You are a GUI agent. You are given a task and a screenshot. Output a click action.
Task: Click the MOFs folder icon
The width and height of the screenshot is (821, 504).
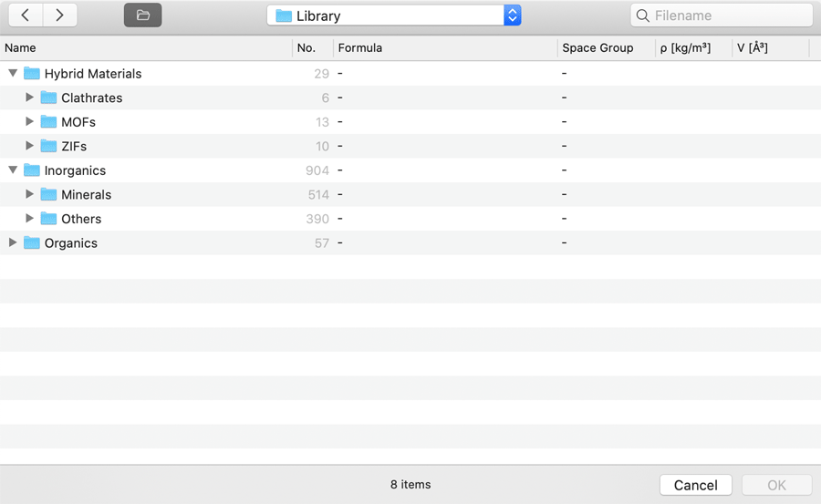49,122
